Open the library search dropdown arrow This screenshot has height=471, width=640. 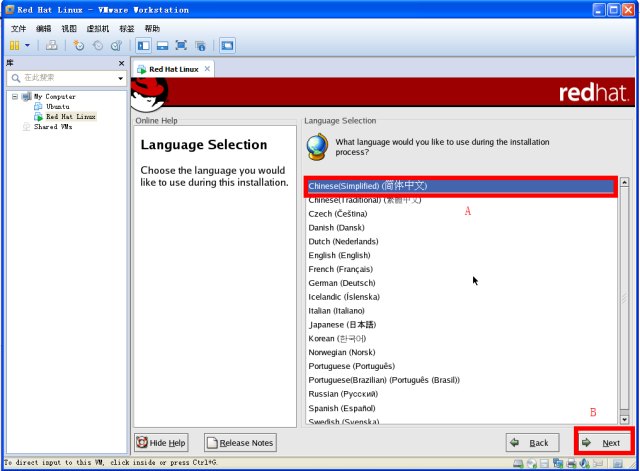(120, 78)
